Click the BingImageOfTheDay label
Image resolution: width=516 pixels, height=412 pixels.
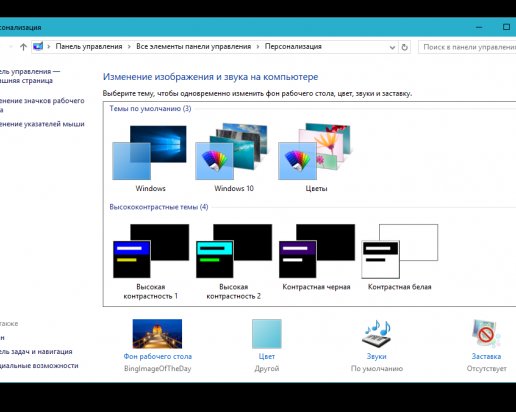[158, 369]
